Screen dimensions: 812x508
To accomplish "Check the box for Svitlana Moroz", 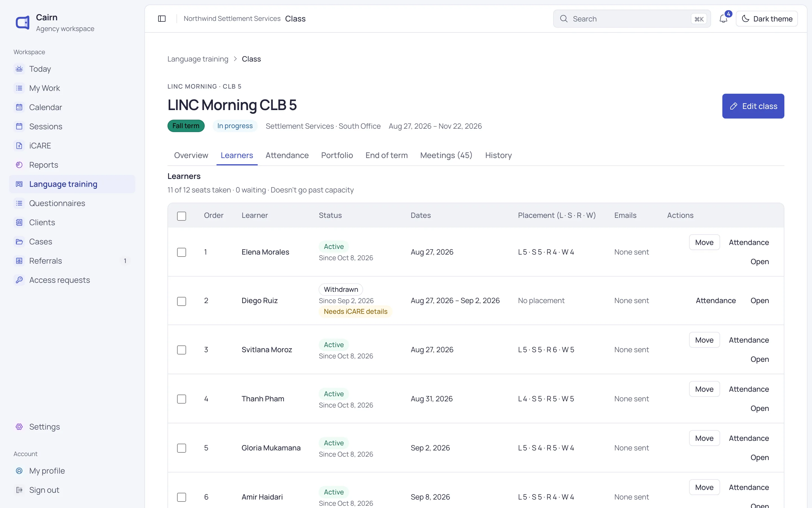I will click(182, 350).
